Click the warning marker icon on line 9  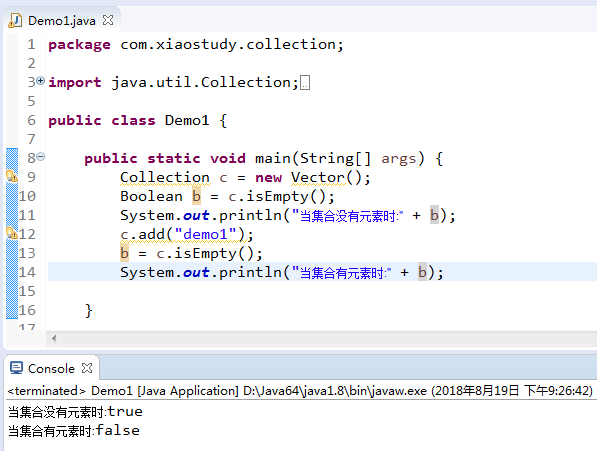(x=12, y=177)
